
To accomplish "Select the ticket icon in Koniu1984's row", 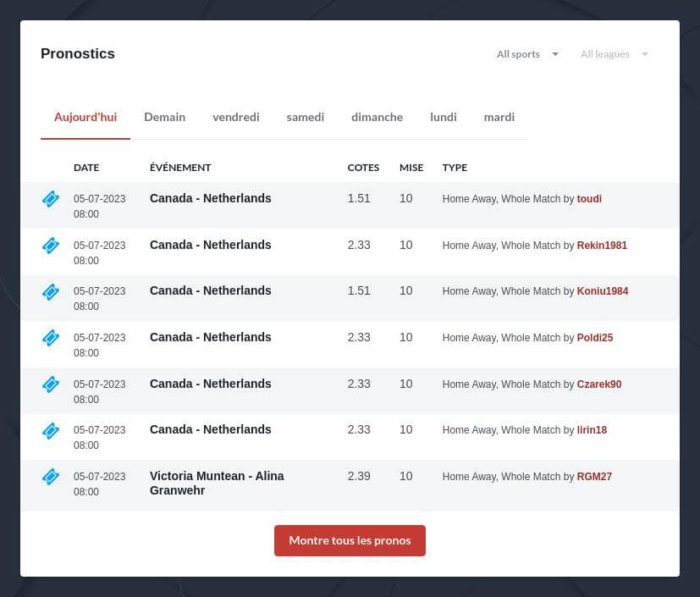I will pos(51,291).
